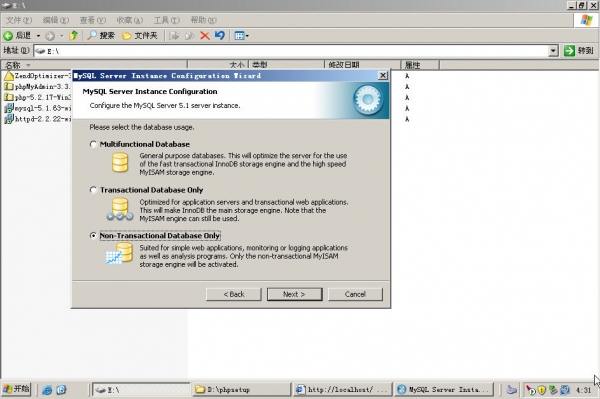Viewport: 600px width, 399px height.
Task: Select the httpd-2.2.22 installer
Action: (x=43, y=119)
